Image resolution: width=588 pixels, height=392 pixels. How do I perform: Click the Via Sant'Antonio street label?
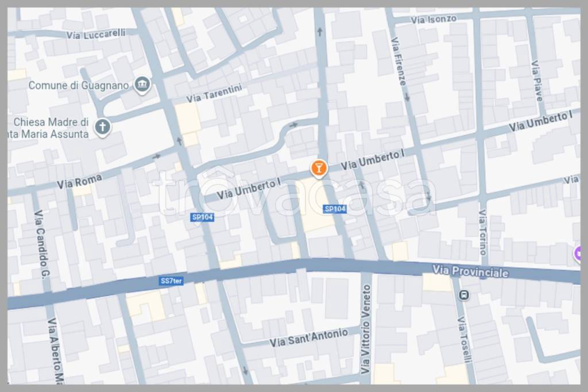308,337
